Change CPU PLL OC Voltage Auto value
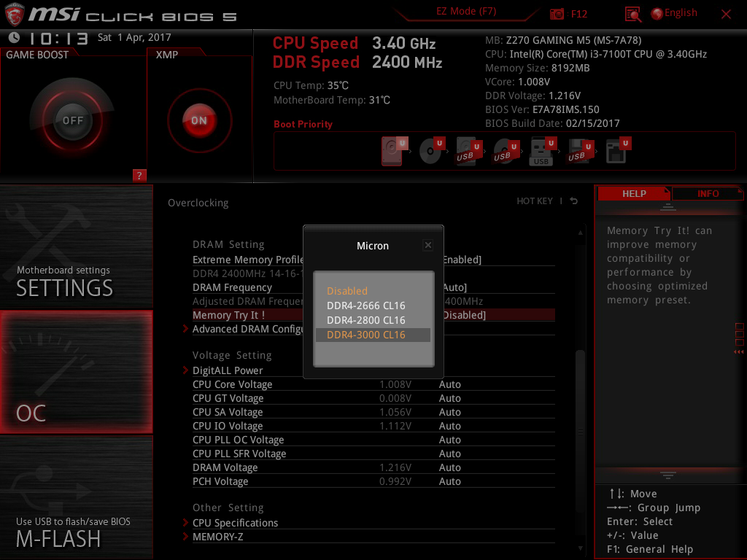Viewport: 747px width, 560px height. coord(449,440)
